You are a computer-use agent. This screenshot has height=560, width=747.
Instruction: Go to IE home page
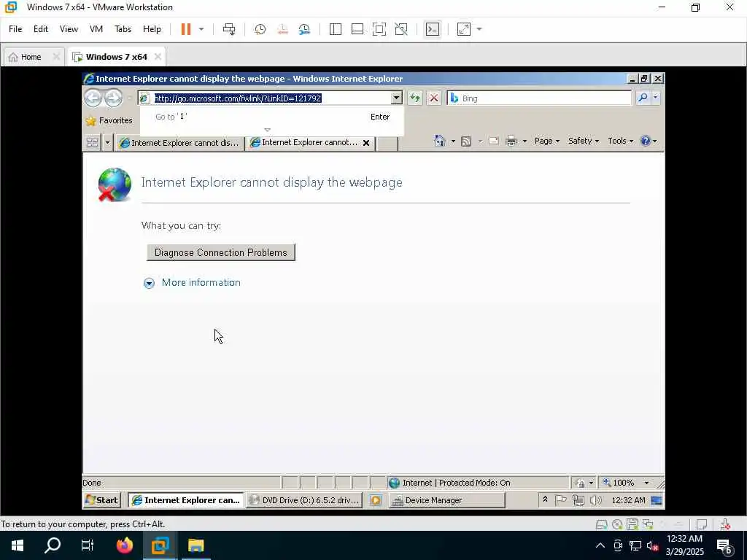point(439,141)
